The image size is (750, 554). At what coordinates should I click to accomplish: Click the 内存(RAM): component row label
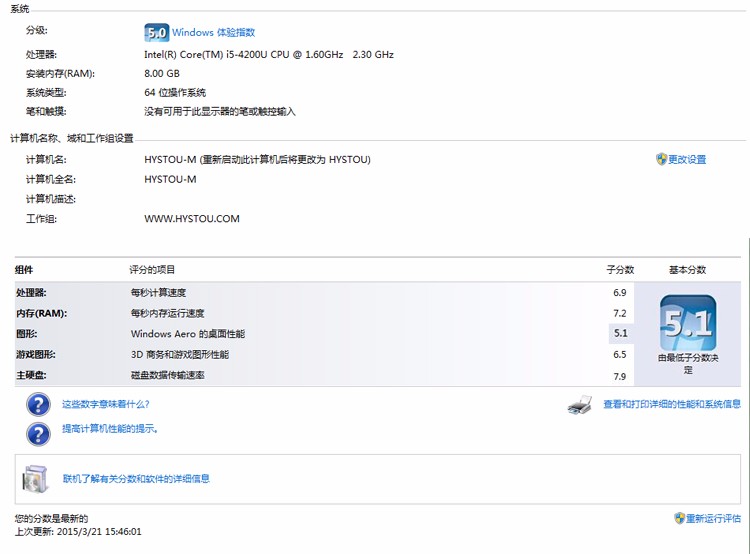(x=42, y=313)
